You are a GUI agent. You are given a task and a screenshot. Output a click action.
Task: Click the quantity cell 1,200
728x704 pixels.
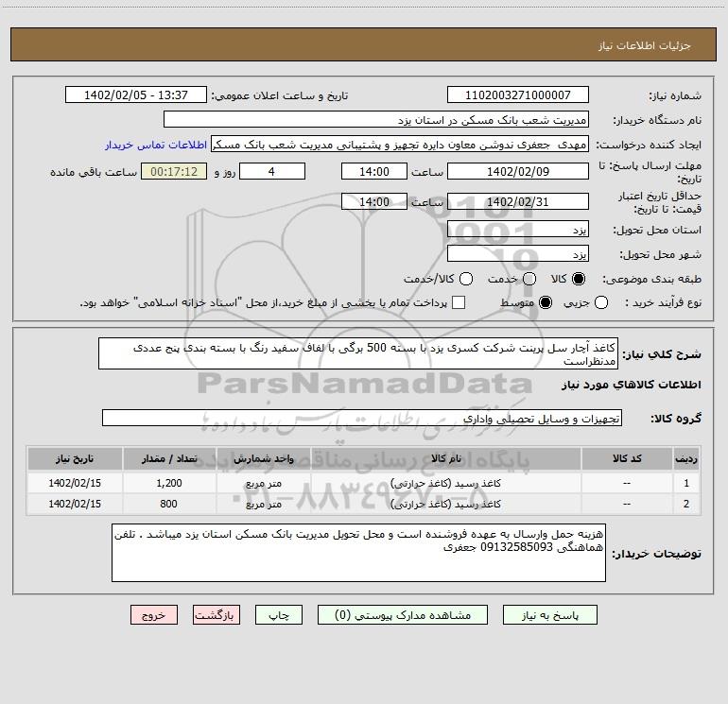(169, 483)
